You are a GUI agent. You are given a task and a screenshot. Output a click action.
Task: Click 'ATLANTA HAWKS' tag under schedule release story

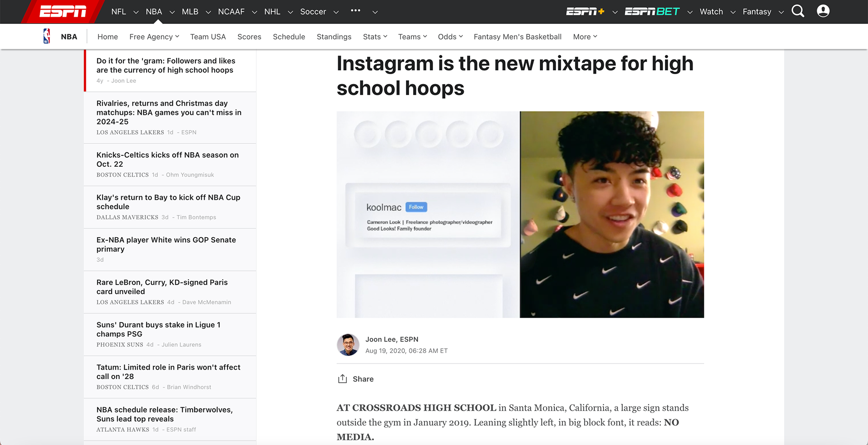tap(123, 430)
